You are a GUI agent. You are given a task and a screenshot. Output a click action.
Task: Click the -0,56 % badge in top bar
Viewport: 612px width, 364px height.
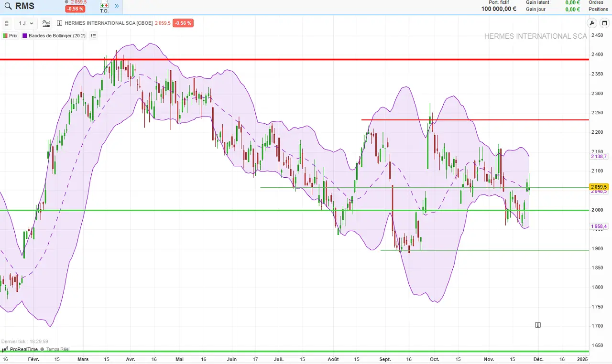click(x=75, y=9)
